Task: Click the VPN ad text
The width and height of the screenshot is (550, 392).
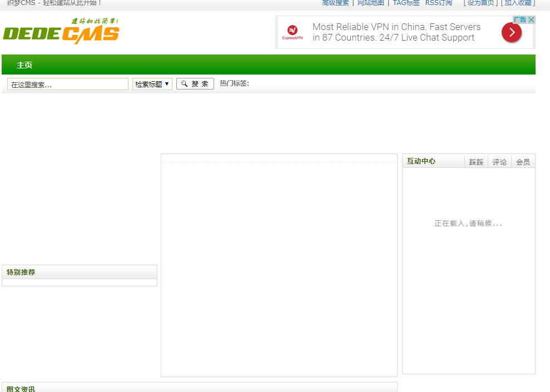Action: coord(397,32)
